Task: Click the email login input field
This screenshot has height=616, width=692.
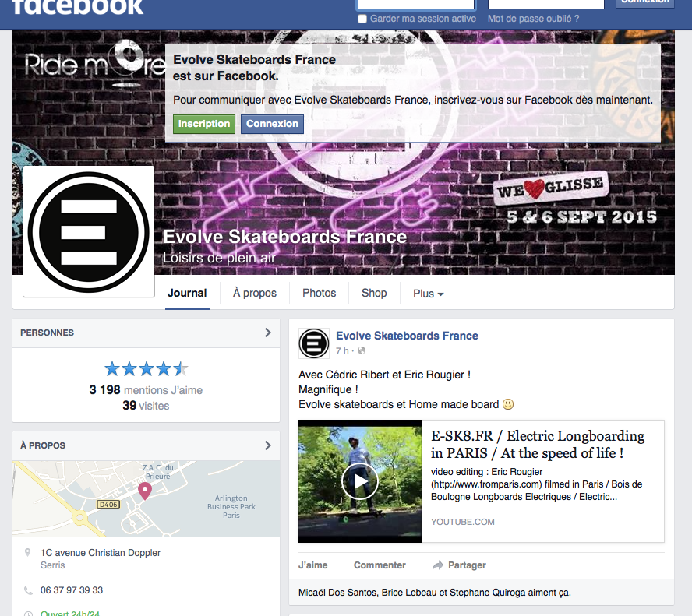Action: 415,4
